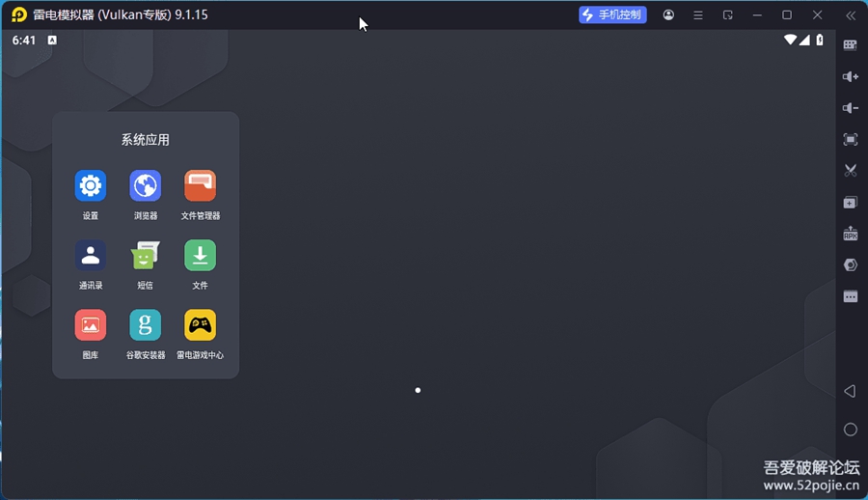
Task: Decrease volume using the sidebar icon
Action: 851,108
